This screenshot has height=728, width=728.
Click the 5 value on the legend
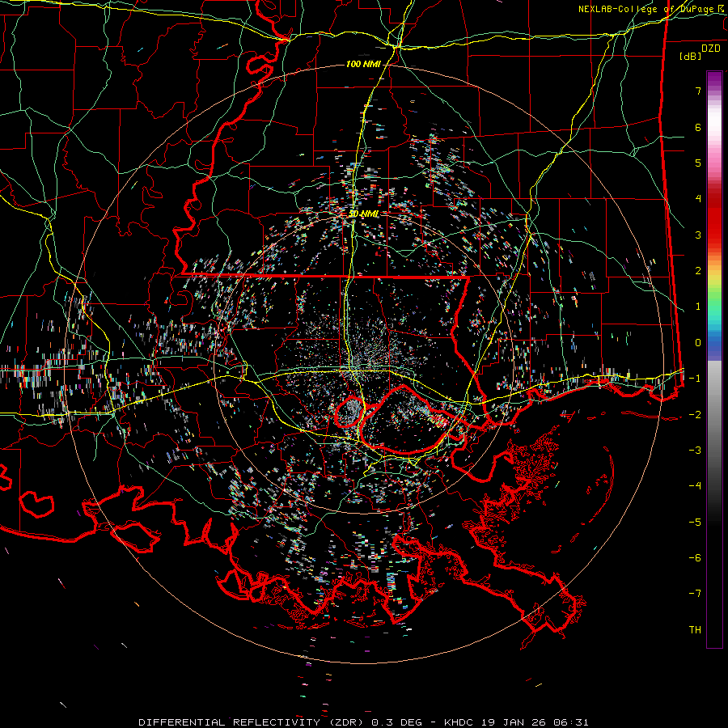[x=698, y=163]
